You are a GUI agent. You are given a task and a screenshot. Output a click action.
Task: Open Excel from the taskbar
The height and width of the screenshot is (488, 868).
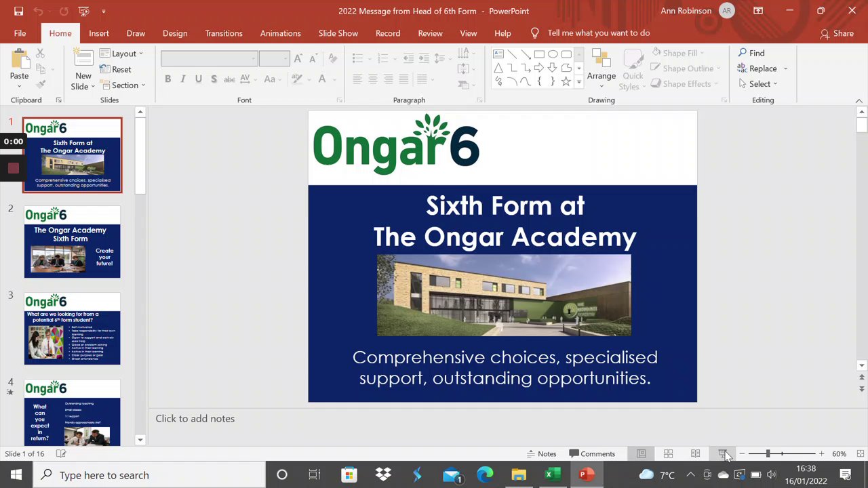coord(553,475)
